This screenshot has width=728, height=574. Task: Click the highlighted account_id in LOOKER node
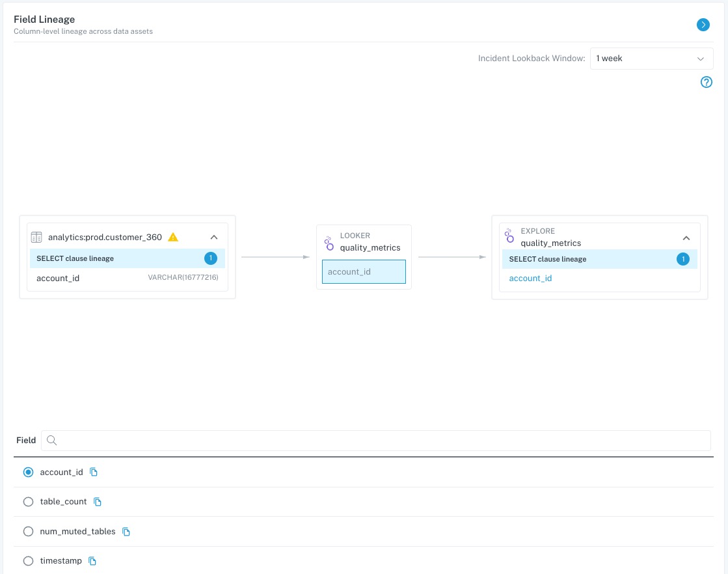364,271
